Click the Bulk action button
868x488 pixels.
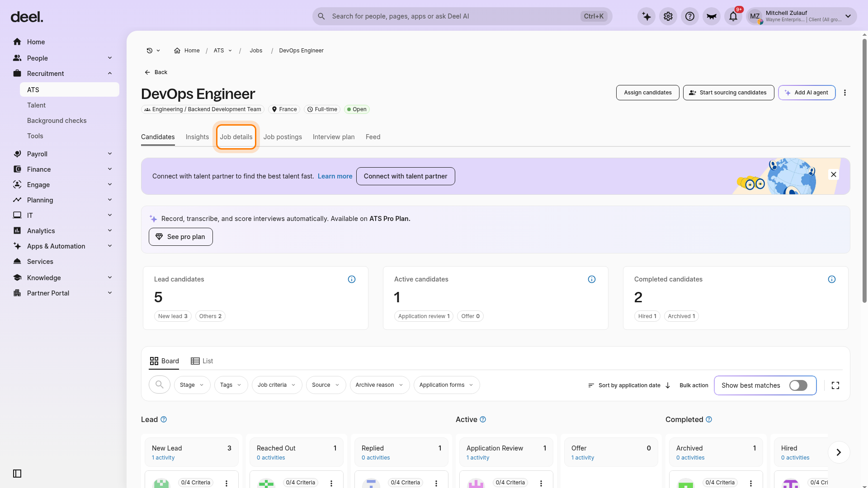694,385
